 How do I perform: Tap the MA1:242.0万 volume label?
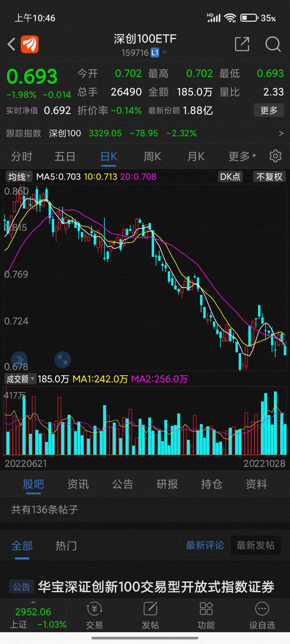click(100, 379)
